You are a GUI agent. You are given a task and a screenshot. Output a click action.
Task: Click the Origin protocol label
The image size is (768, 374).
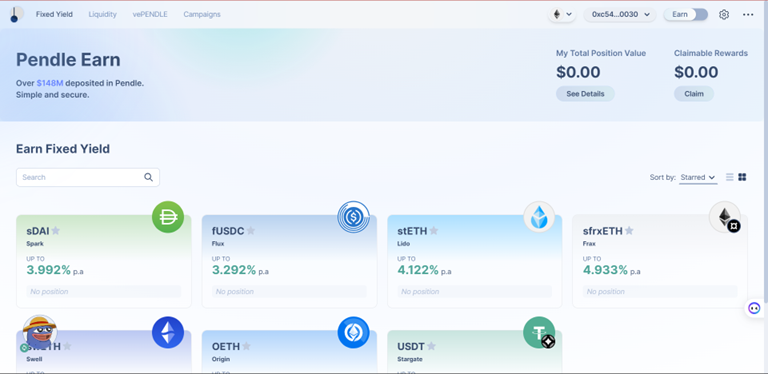point(221,359)
